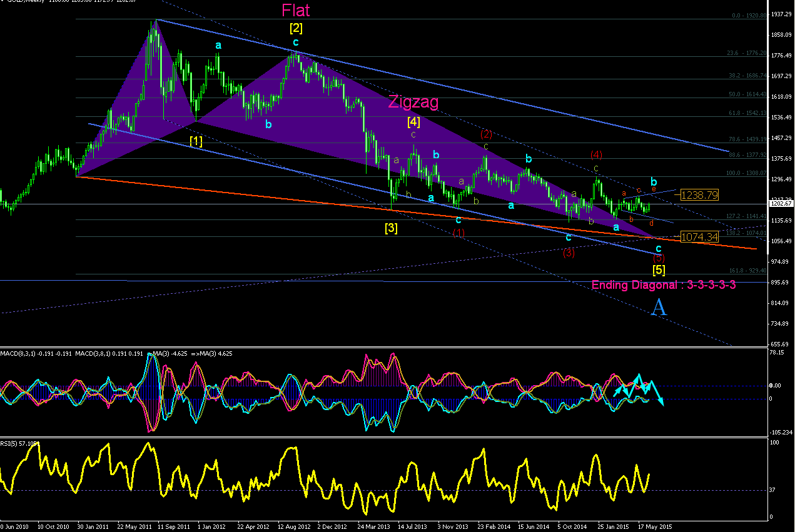This screenshot has height=532, width=795.
Task: Click Fibonacci level "138.2 - 1074.01"
Action: (x=747, y=233)
